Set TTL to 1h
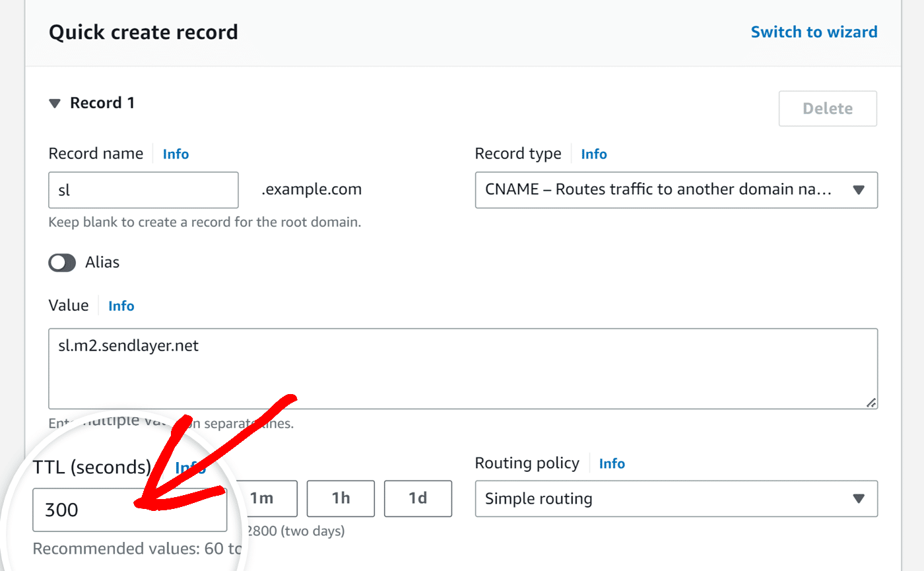Image resolution: width=924 pixels, height=571 pixels. tap(341, 498)
